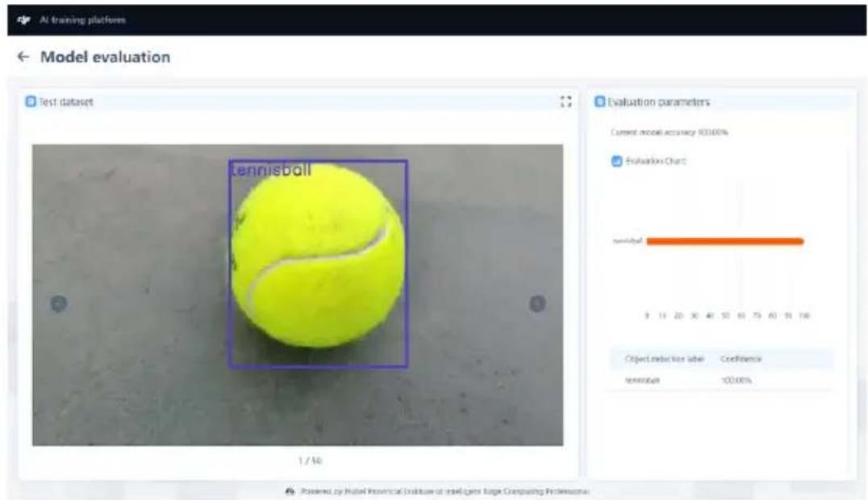Viewport: 868px width, 500px height.
Task: Click the Confidence column header
Action: (x=741, y=359)
